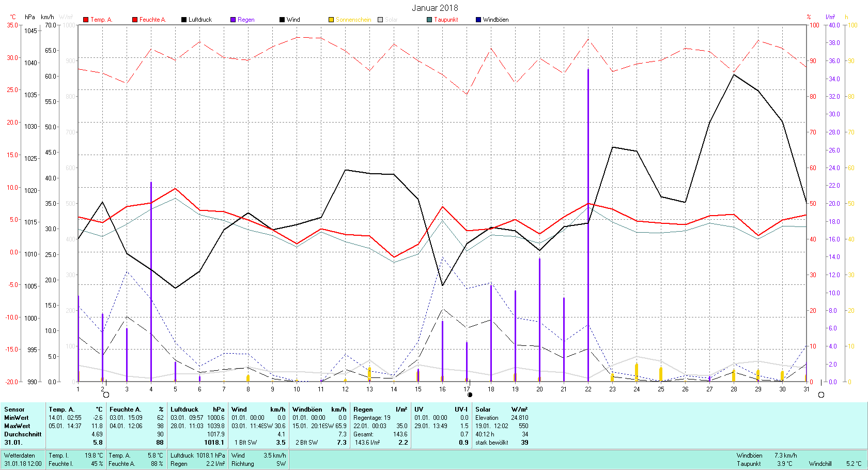Click the Elevation 24.810 solar entry
Viewport: 868px width, 470px height.
pos(502,418)
